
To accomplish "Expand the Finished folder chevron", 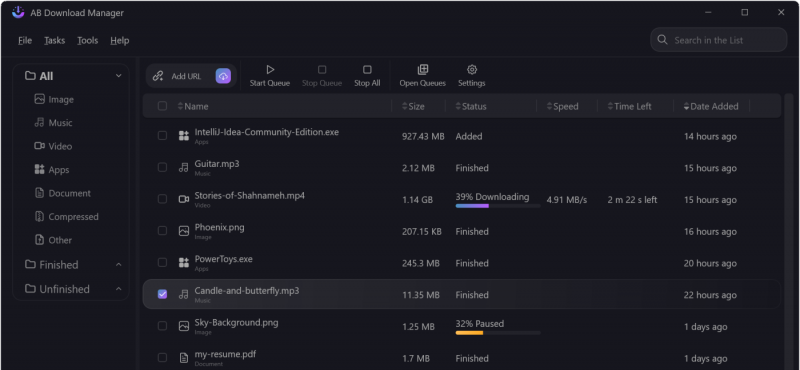I will coord(118,264).
